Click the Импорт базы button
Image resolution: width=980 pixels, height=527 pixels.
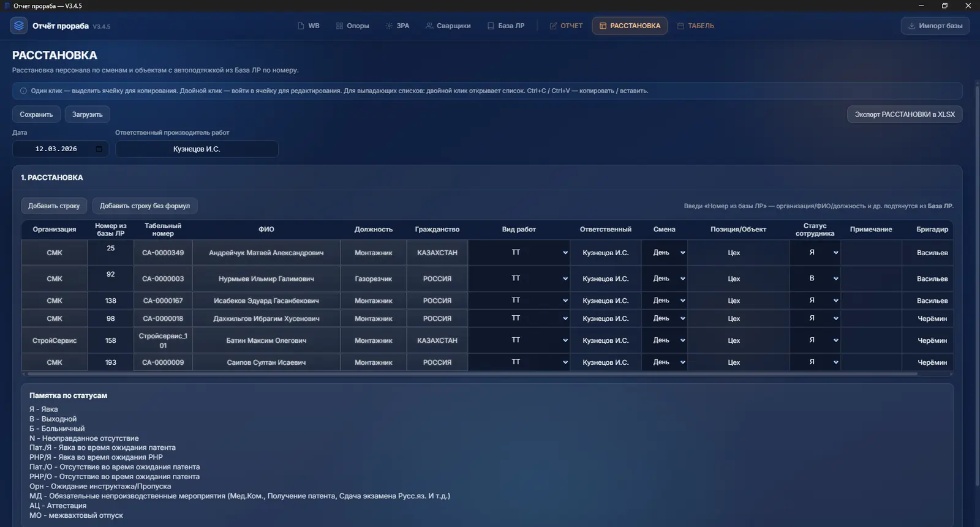click(935, 26)
